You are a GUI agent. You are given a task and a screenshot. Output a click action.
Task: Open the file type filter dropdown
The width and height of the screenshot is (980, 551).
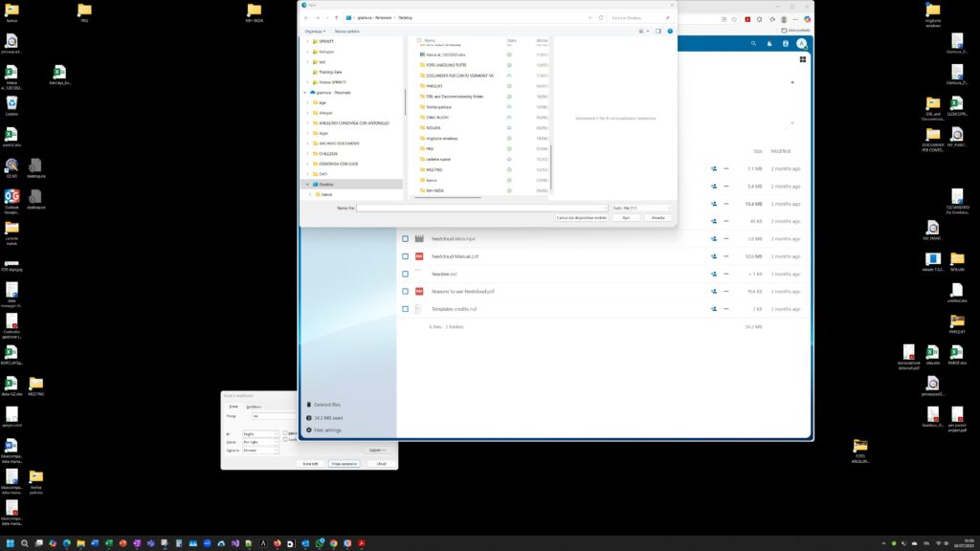coord(641,208)
